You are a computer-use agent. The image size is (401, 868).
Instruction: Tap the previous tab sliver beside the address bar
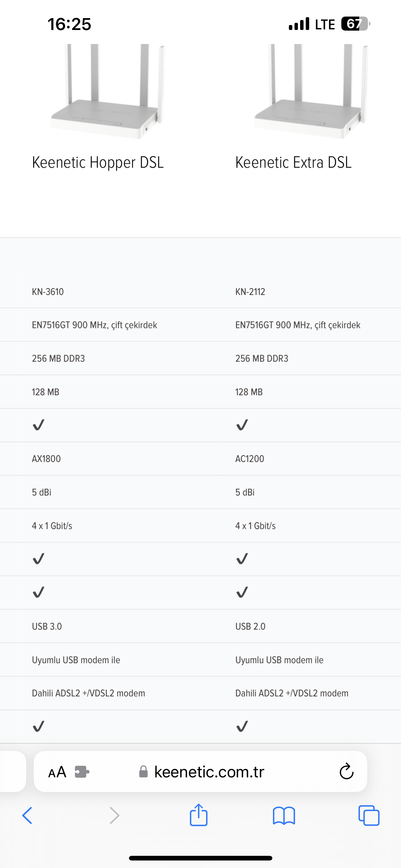pos(13,771)
